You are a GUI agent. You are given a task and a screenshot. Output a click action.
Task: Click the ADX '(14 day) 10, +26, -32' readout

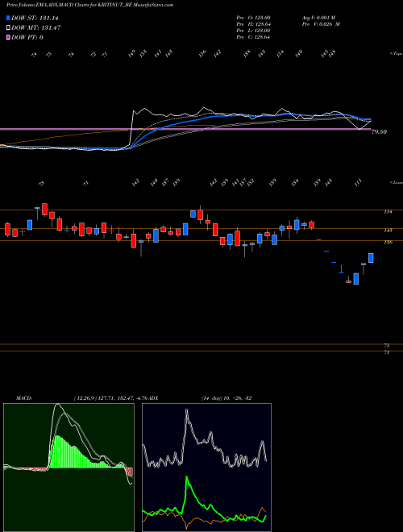coord(226,397)
